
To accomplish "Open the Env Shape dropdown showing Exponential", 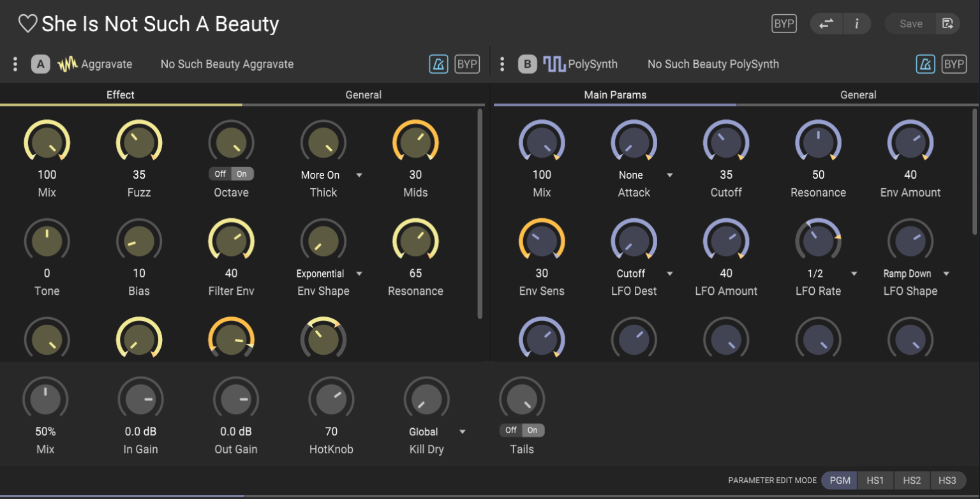I will [329, 273].
